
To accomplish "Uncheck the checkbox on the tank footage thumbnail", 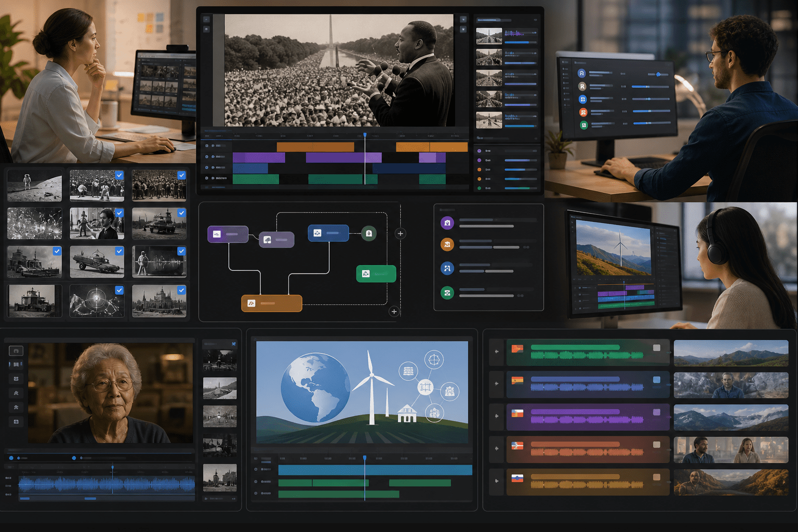I will (181, 213).
